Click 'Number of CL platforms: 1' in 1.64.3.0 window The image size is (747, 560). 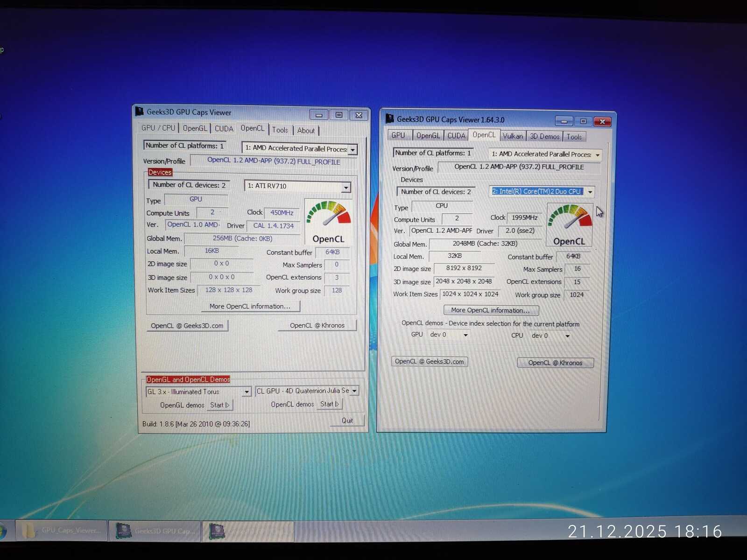[433, 153]
